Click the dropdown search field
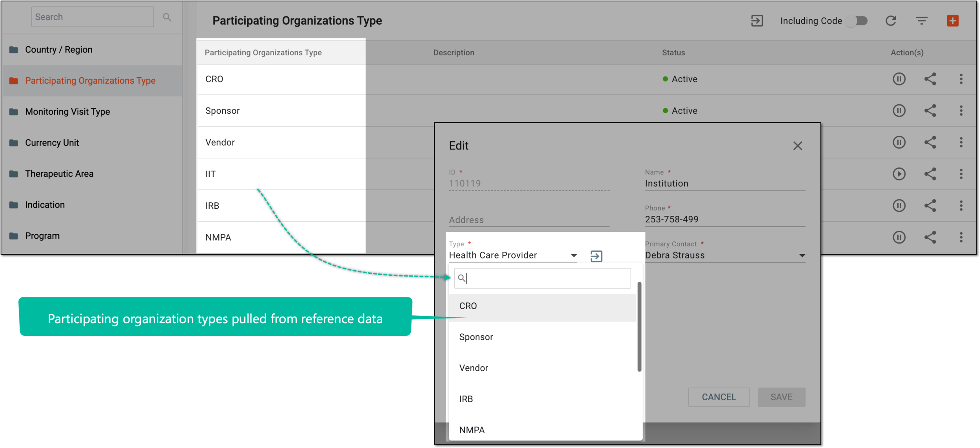980x448 pixels. 543,278
